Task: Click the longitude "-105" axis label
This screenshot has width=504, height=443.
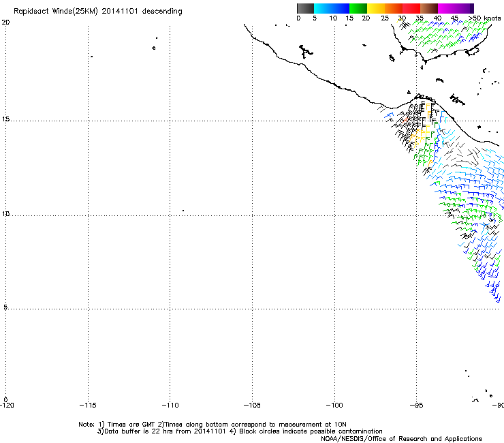Action: pos(252,405)
